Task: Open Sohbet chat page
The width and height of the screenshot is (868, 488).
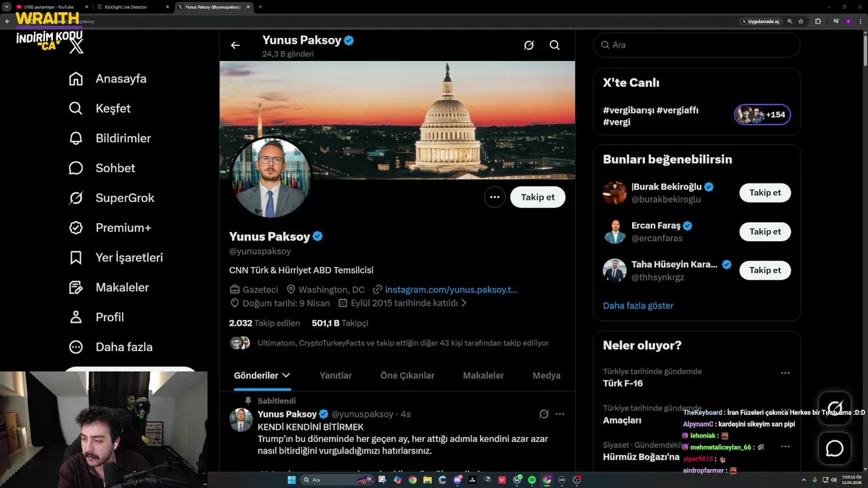Action: [102, 168]
